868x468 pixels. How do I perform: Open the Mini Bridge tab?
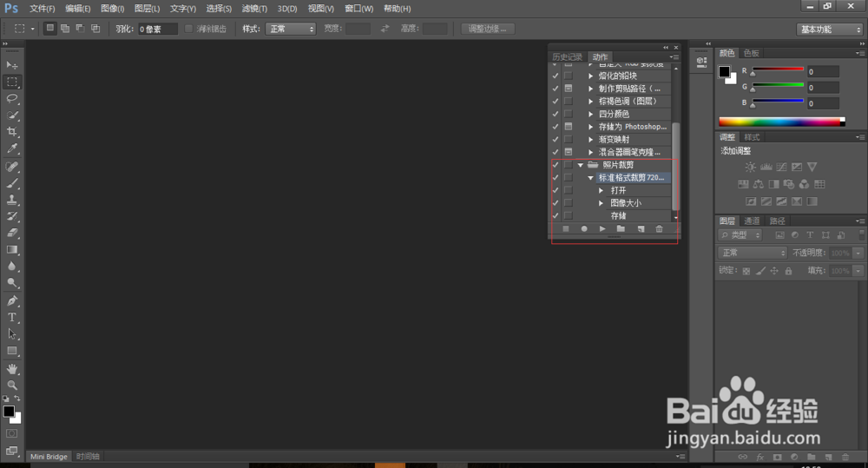coord(49,457)
